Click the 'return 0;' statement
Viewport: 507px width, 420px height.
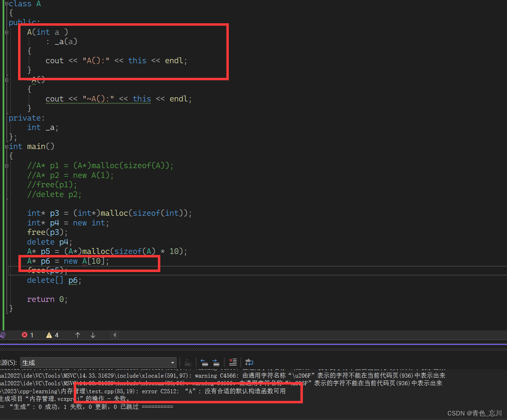coord(47,299)
